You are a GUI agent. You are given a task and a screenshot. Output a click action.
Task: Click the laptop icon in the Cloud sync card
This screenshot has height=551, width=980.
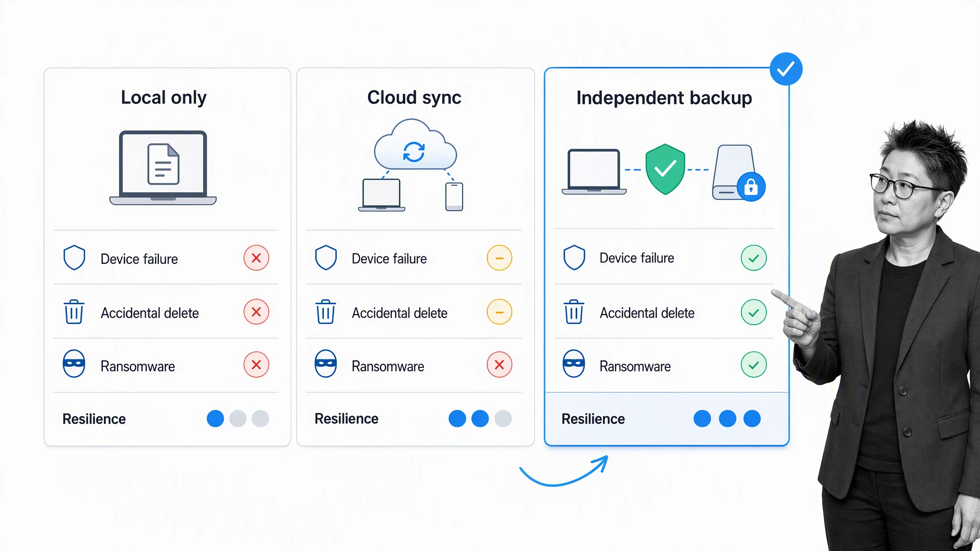point(381,195)
